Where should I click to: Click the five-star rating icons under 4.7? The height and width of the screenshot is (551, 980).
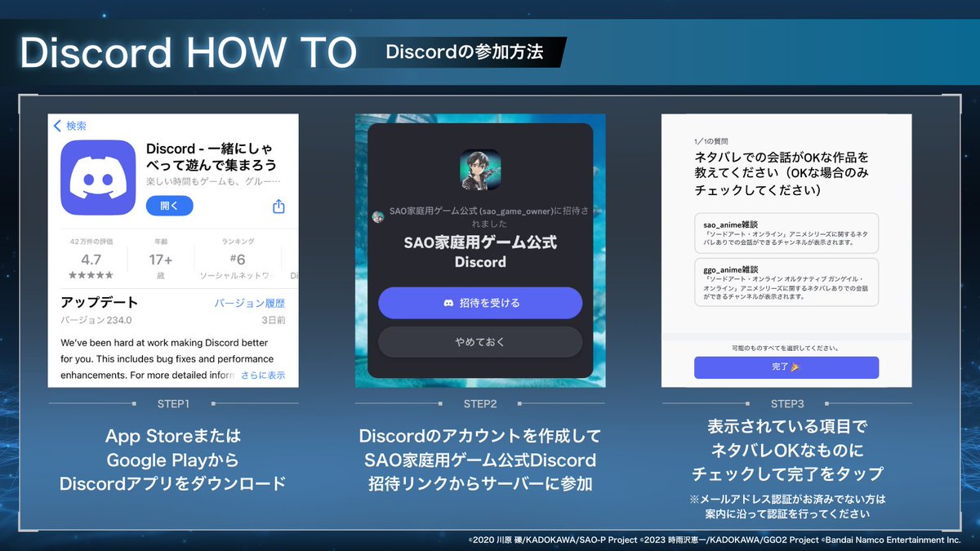(92, 275)
